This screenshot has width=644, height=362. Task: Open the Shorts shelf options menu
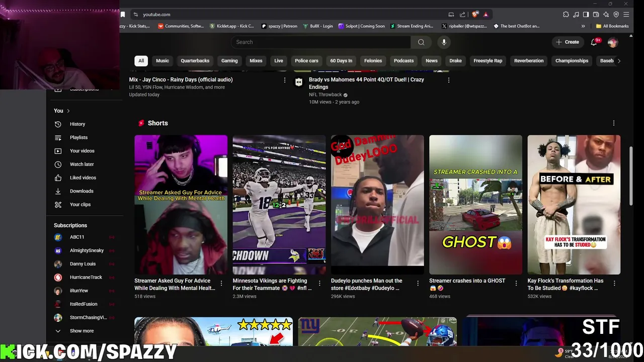point(613,123)
